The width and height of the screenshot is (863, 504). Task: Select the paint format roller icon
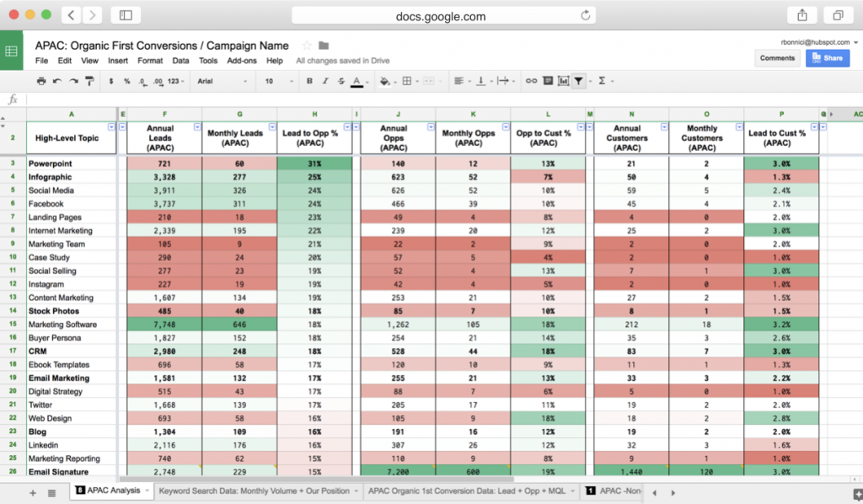tap(88, 81)
